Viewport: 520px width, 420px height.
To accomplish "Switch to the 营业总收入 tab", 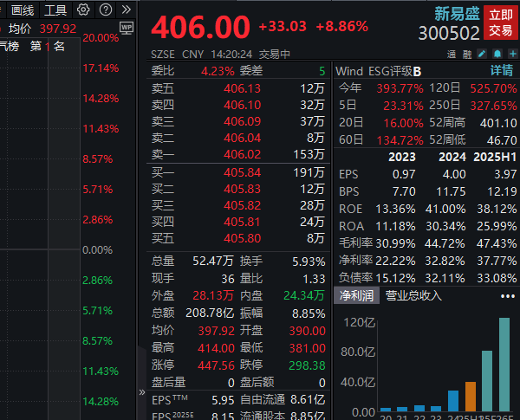I will 413,295.
